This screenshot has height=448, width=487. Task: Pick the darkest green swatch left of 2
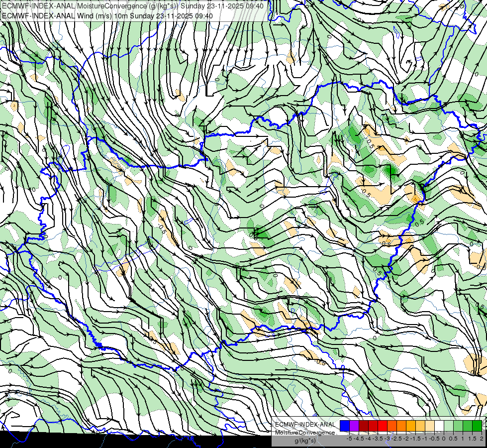[477, 426]
